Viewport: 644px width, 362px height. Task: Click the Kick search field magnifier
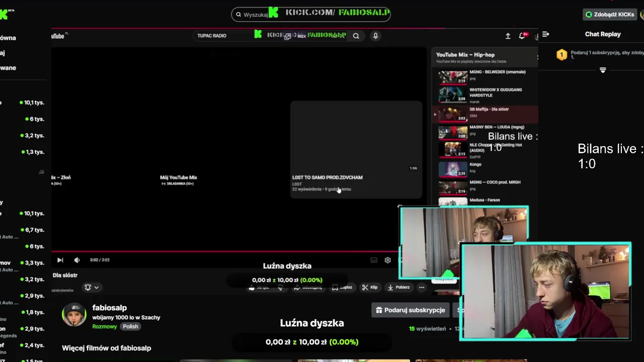[x=238, y=15]
